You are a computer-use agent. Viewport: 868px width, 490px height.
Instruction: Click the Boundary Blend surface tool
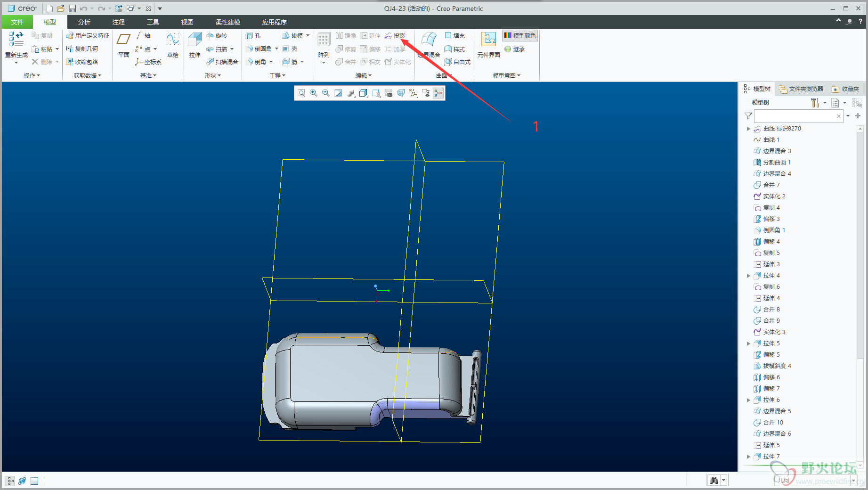point(429,45)
